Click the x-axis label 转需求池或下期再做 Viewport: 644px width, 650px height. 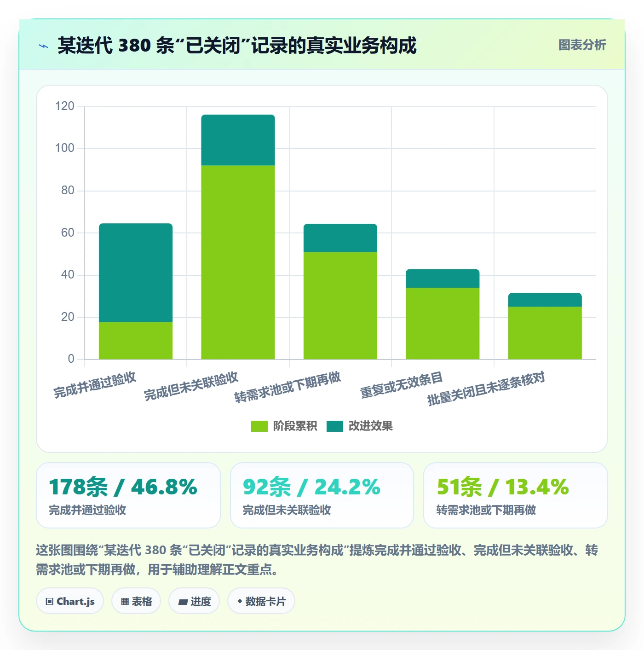tap(287, 388)
